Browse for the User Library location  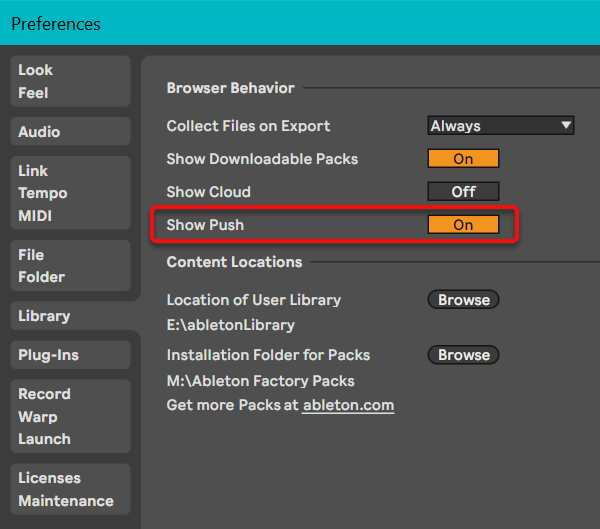click(x=463, y=300)
